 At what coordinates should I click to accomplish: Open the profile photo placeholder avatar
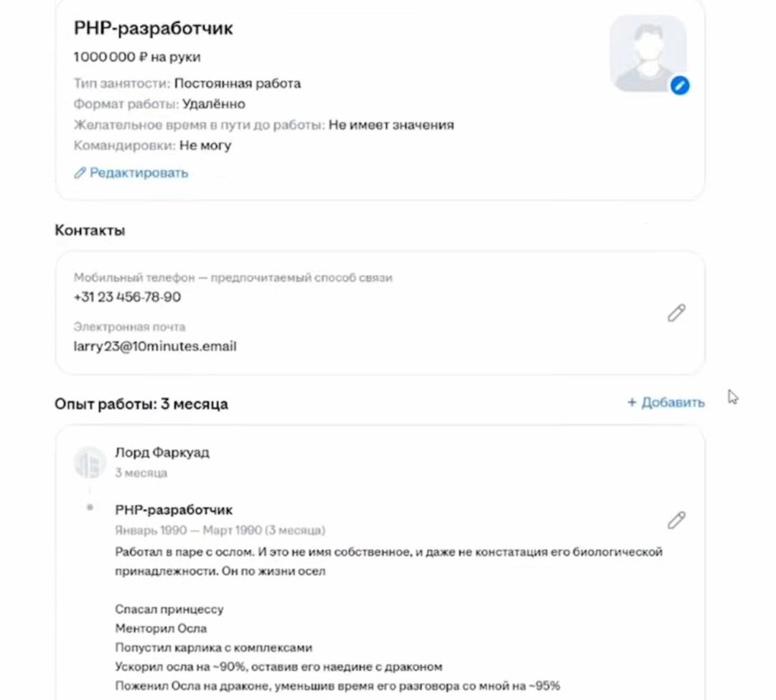point(646,53)
